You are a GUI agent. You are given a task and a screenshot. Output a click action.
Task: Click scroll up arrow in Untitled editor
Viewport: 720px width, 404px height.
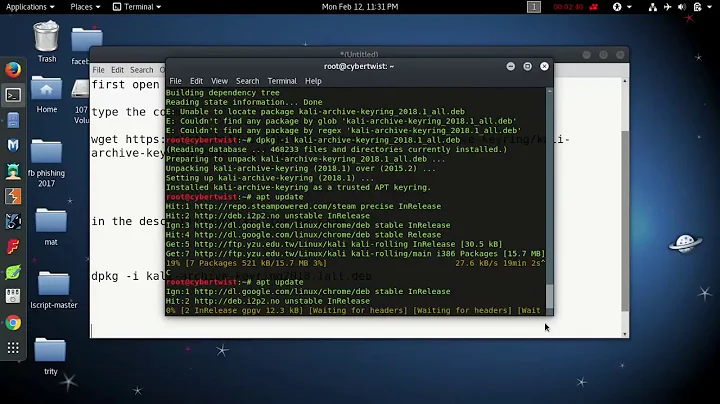click(625, 81)
